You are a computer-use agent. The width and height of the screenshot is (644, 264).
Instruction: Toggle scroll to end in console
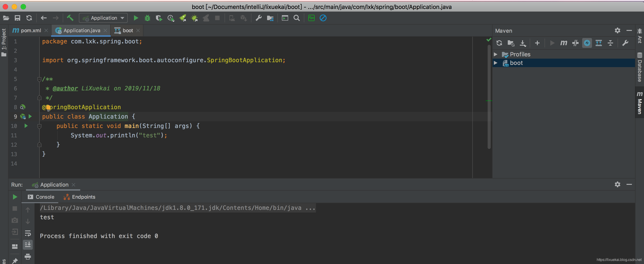pos(28,245)
